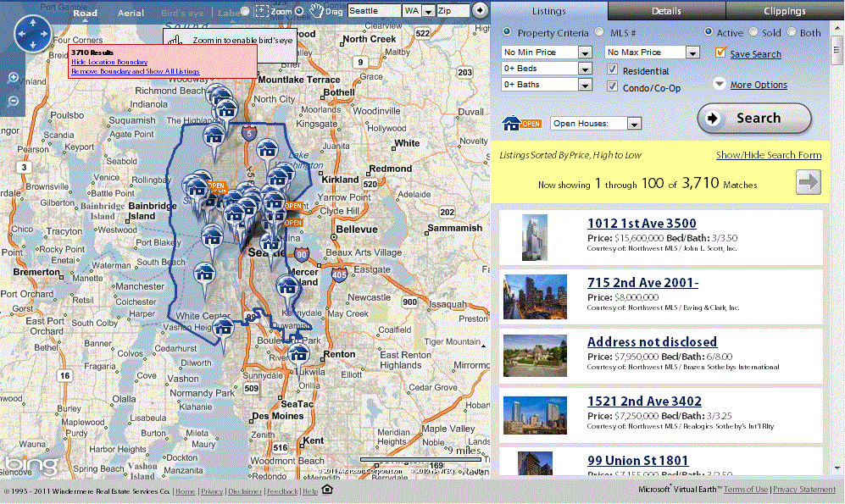
Task: Open listing 715 2nd Ave 2001-
Action: pyautogui.click(x=642, y=282)
